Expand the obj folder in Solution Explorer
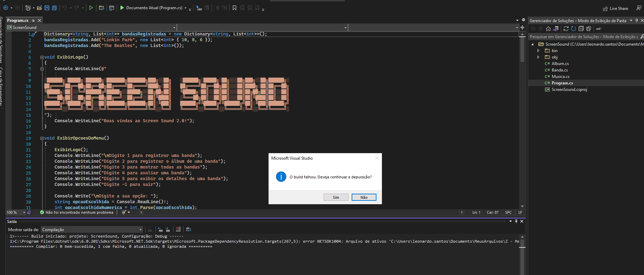The image size is (644, 275). pyautogui.click(x=538, y=57)
